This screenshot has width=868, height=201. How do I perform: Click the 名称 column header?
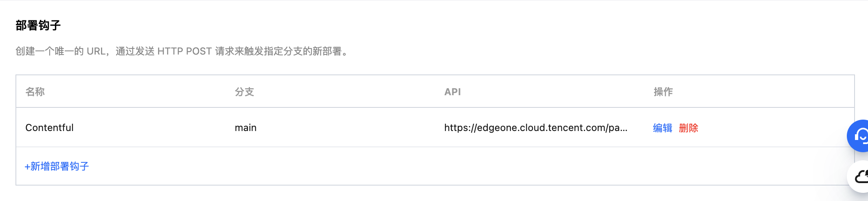coord(35,92)
